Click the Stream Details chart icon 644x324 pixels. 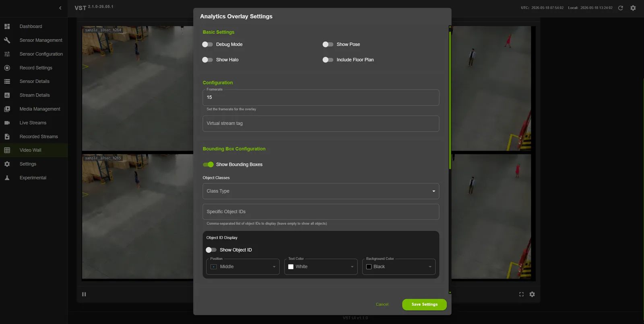click(x=7, y=95)
